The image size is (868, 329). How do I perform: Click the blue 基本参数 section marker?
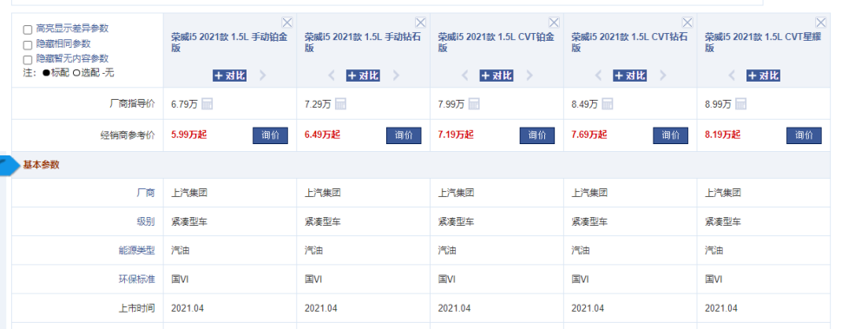coord(9,166)
